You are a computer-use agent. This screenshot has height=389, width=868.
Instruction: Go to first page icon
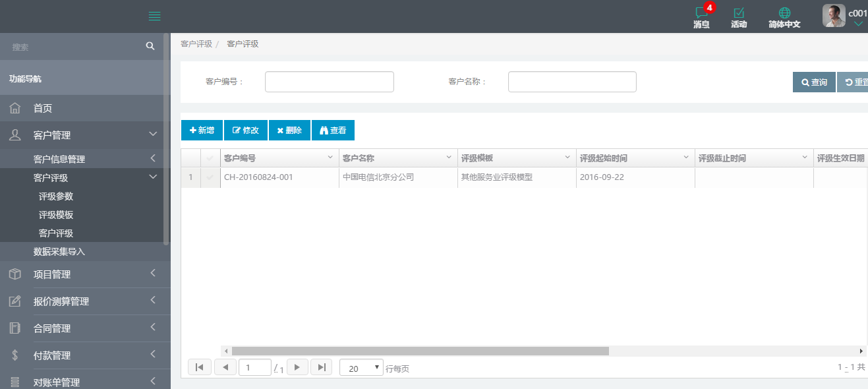click(x=200, y=367)
